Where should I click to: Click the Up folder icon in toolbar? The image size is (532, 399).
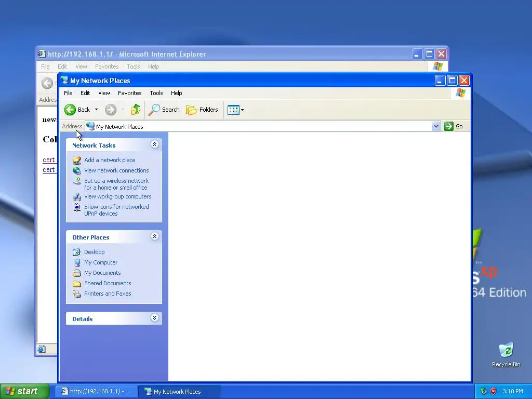click(136, 110)
